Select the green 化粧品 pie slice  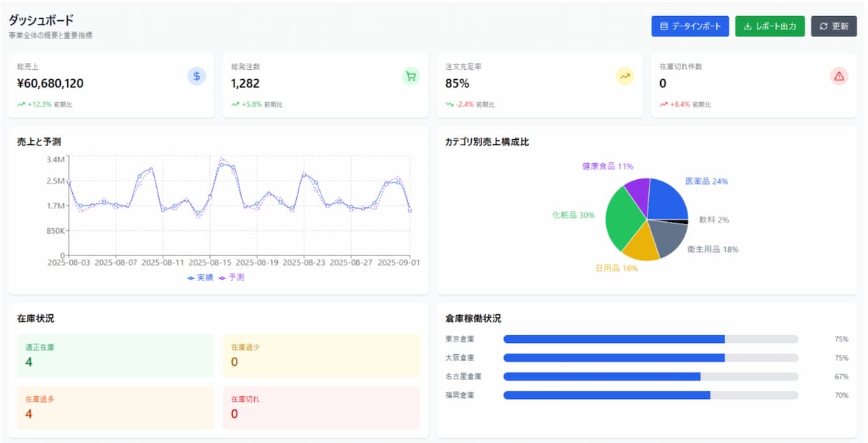624,217
